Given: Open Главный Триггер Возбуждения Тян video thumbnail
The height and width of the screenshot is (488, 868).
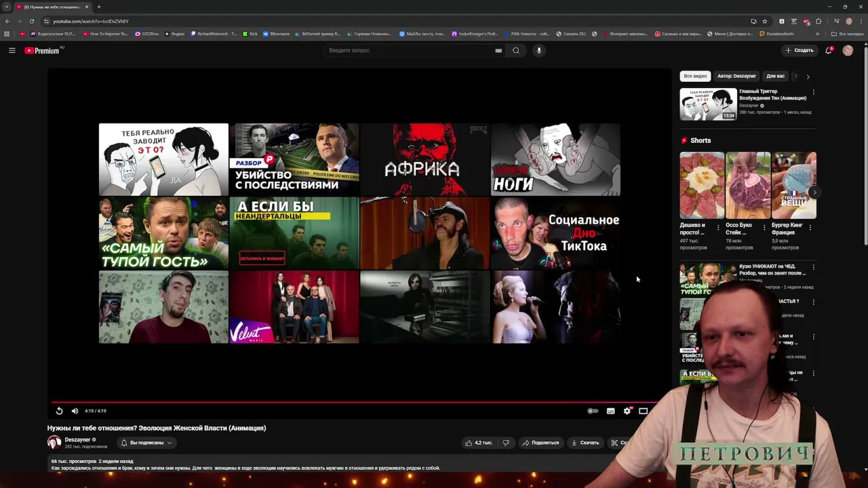Looking at the screenshot, I should (x=708, y=104).
